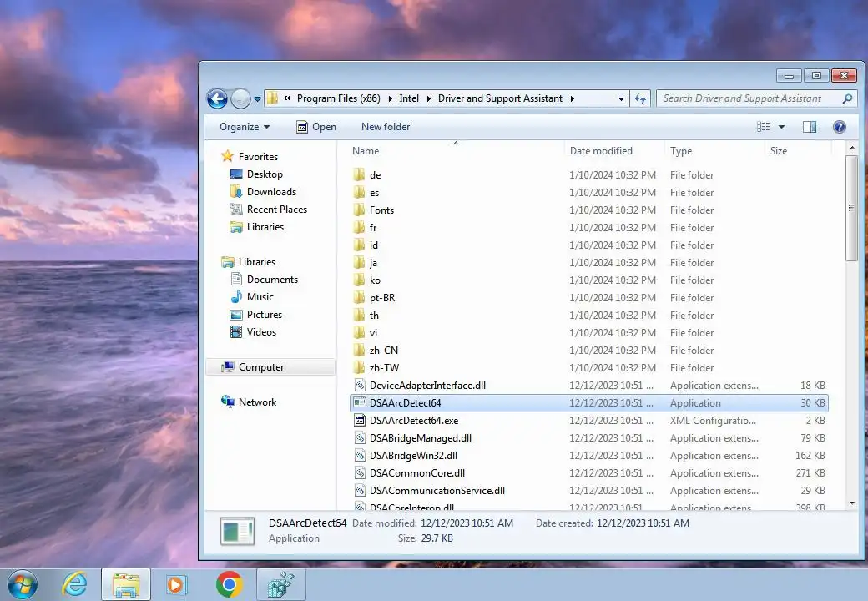Select the Fonts folder

(589, 210)
